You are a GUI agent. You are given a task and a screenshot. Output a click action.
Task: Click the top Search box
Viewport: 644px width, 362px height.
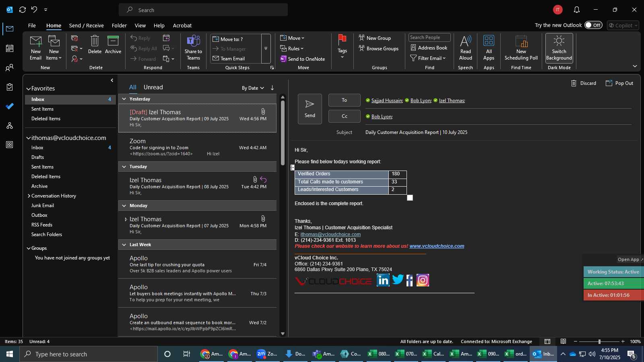tap(203, 10)
